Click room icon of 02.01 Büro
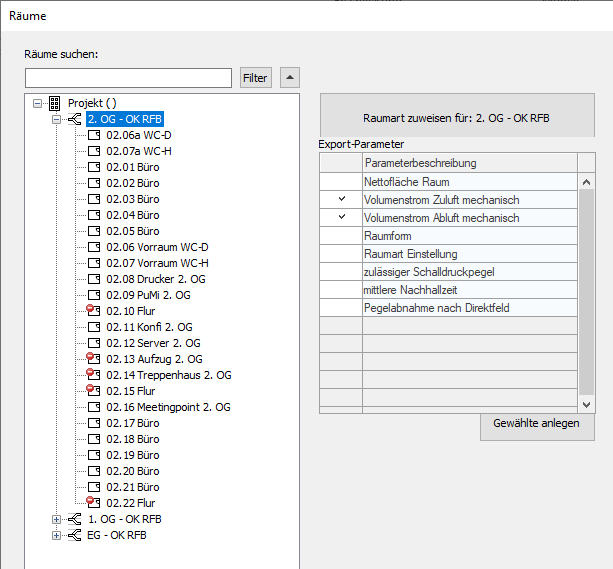613x569 pixels. pyautogui.click(x=94, y=167)
